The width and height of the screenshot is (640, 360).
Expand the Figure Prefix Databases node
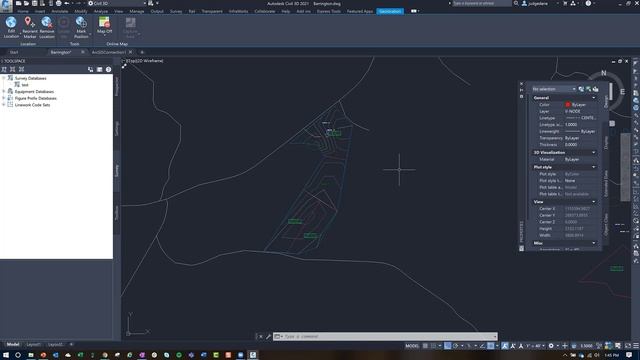click(x=4, y=98)
